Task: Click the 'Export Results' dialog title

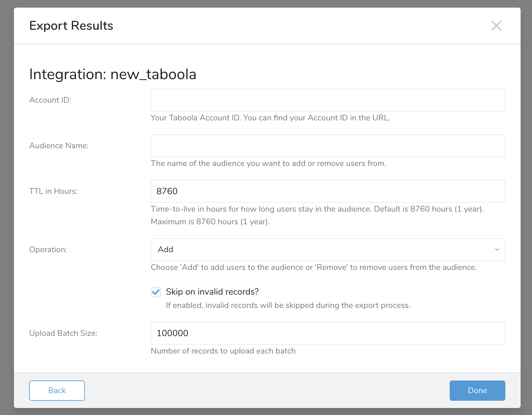Action: point(71,26)
